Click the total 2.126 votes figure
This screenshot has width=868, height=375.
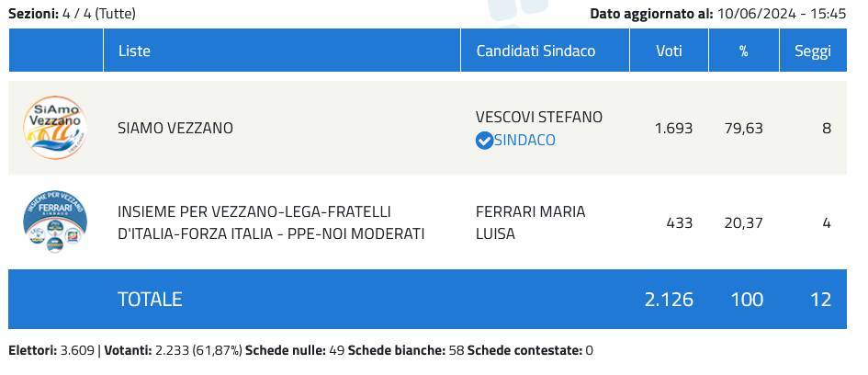point(669,299)
